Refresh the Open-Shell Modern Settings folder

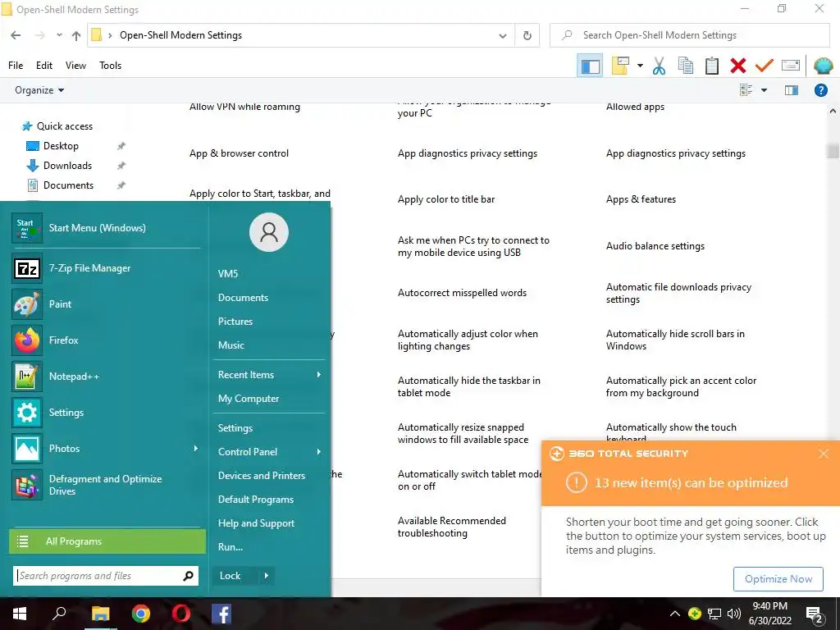(x=527, y=35)
